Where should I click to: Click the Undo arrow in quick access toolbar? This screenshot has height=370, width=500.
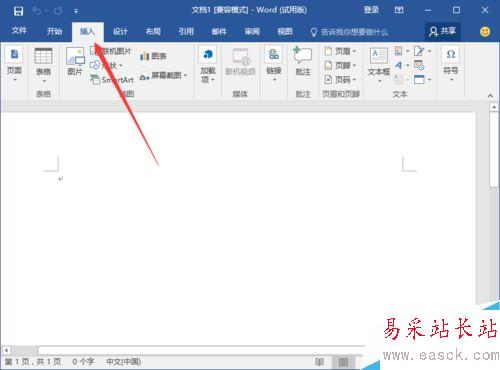tap(36, 11)
